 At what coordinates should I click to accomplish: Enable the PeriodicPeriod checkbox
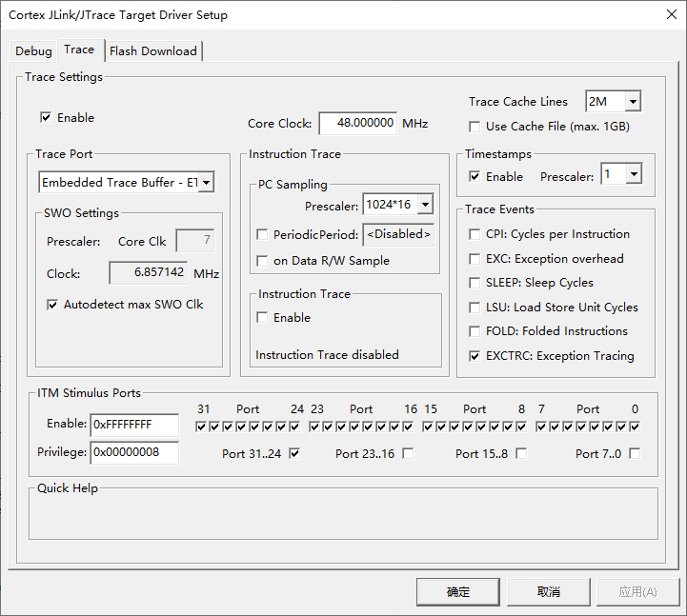tap(262, 234)
